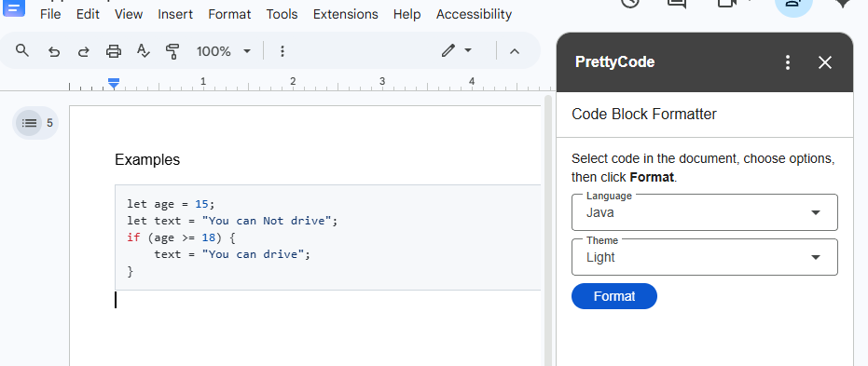This screenshot has width=868, height=366.
Task: Close the PrettyCode sidebar
Action: click(825, 62)
